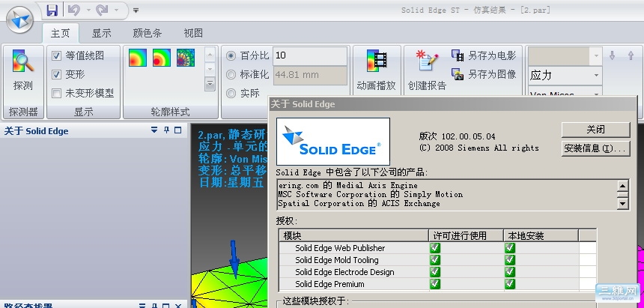Screen dimensions: 644x308
Task: Click the MSC Software Corporation Simply Motion line
Action: (x=371, y=194)
